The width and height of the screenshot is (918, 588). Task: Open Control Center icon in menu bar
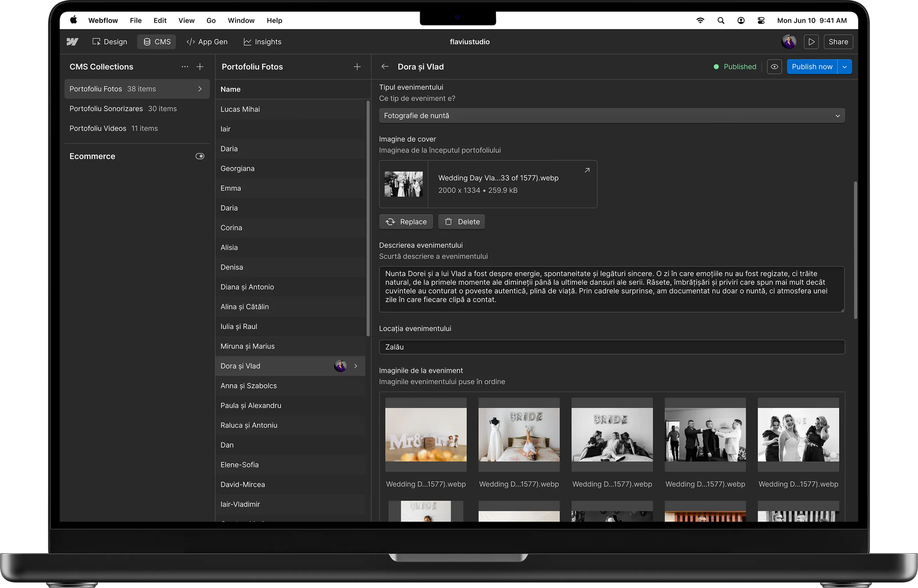click(x=761, y=20)
